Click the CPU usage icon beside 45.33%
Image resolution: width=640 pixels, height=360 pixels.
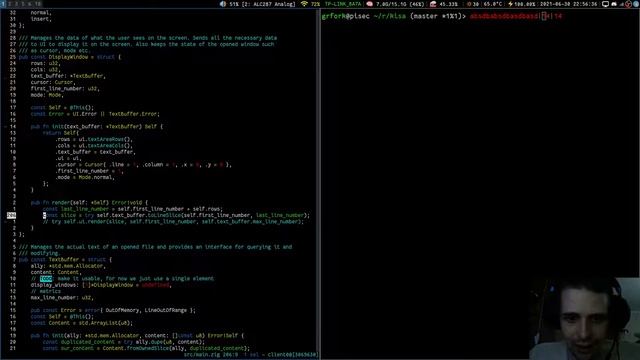click(x=433, y=4)
